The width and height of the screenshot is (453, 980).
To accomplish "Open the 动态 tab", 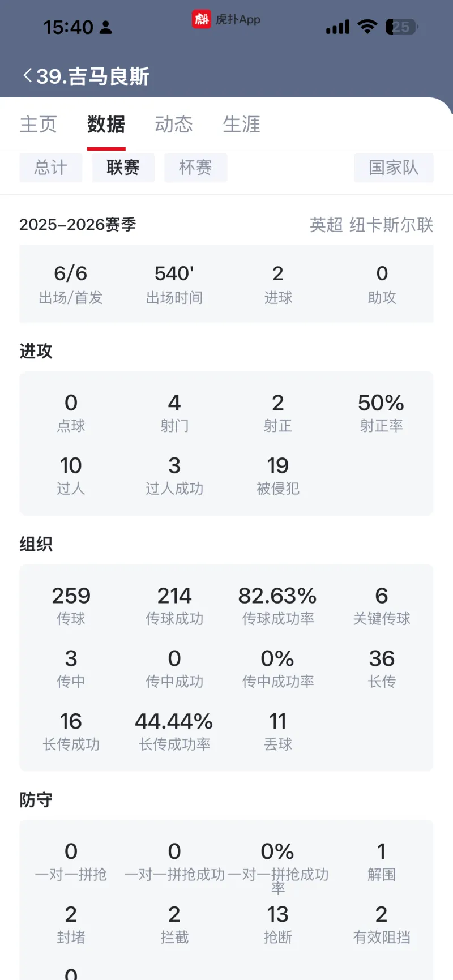I will (x=174, y=124).
